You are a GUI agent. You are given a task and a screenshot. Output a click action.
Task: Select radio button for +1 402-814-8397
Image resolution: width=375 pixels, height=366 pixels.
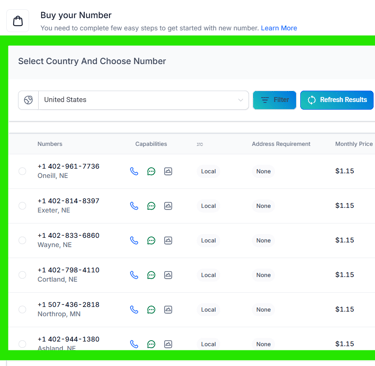click(x=22, y=206)
